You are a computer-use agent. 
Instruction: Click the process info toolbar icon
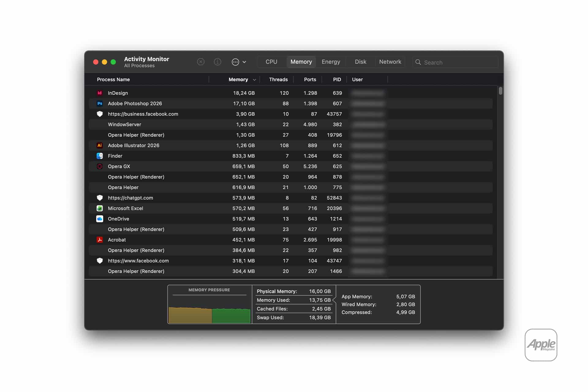217,62
